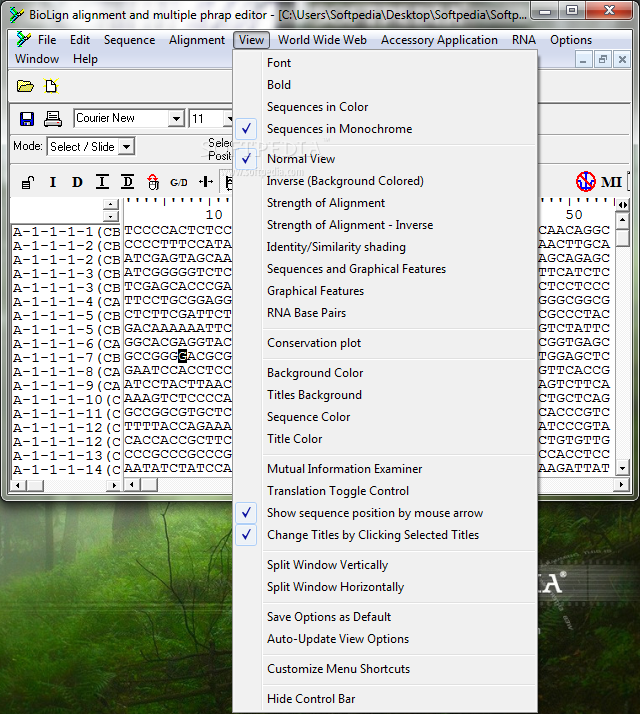Select Strength of Alignment - Inverse

click(x=350, y=225)
